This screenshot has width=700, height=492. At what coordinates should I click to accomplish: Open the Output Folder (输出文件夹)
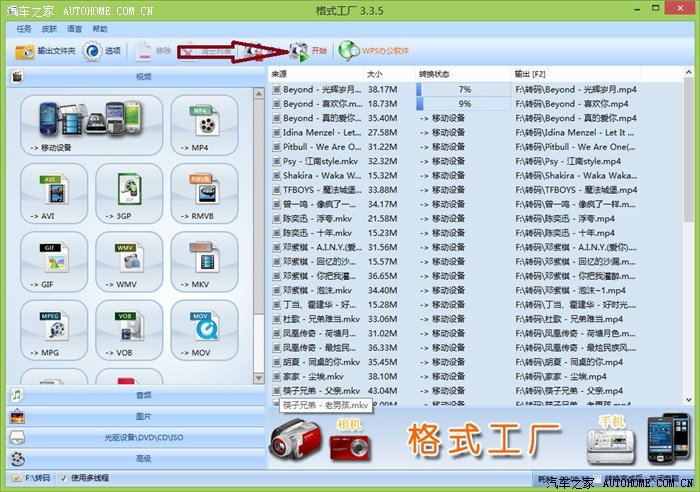[x=46, y=50]
